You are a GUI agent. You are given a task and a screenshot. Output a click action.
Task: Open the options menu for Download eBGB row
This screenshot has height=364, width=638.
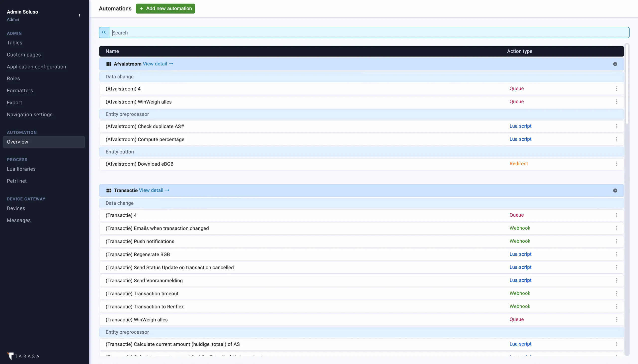[617, 164]
